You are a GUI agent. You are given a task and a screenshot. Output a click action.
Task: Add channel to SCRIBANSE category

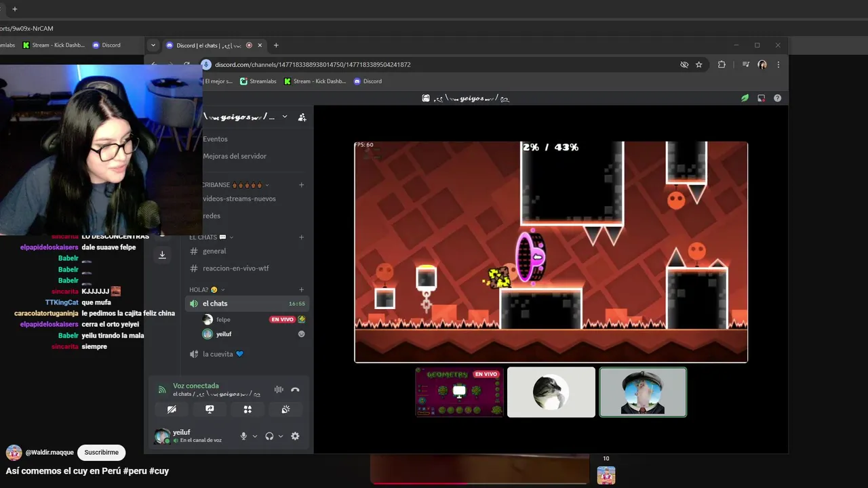(x=302, y=185)
